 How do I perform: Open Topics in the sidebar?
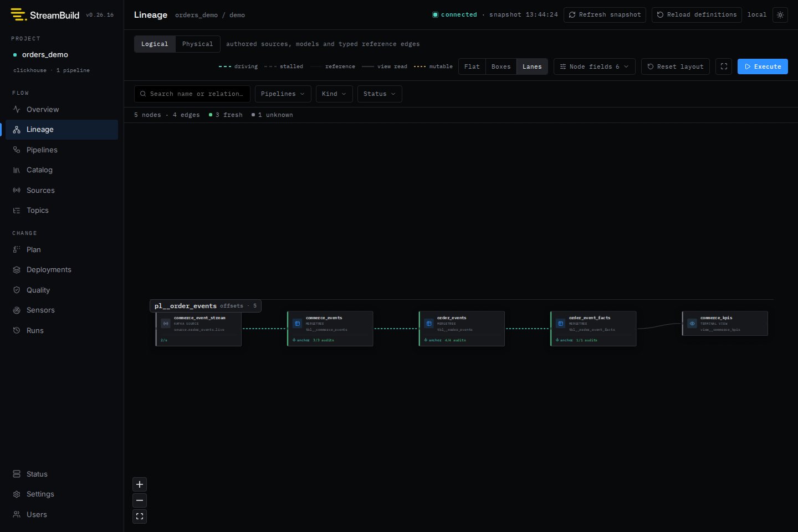[62, 211]
